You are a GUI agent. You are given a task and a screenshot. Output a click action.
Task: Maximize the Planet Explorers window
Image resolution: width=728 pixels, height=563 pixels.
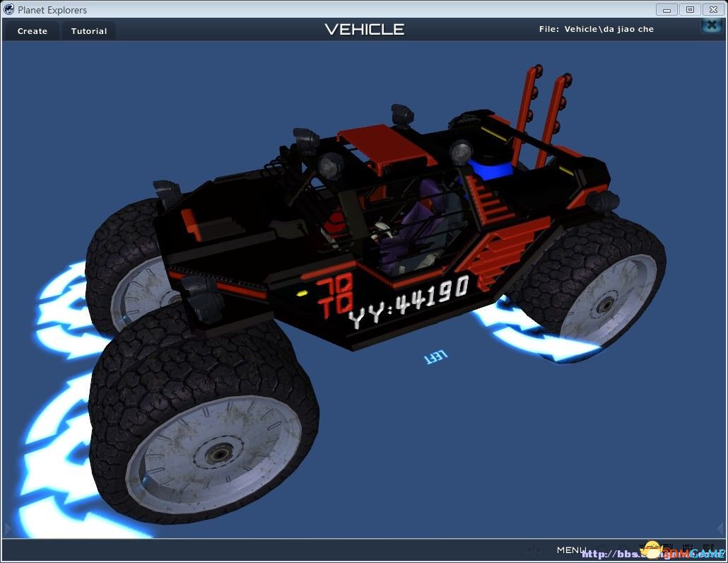tap(690, 10)
